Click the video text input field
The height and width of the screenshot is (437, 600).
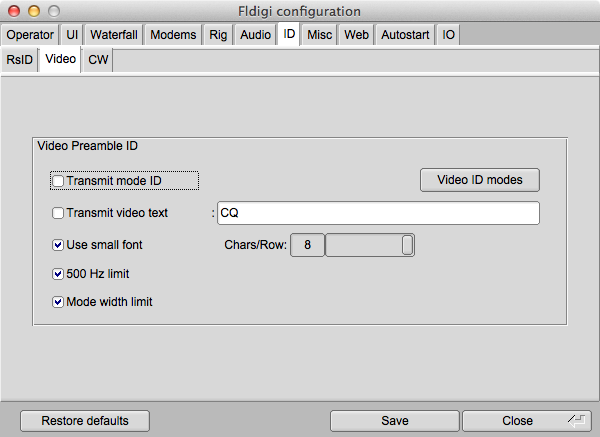click(x=378, y=213)
